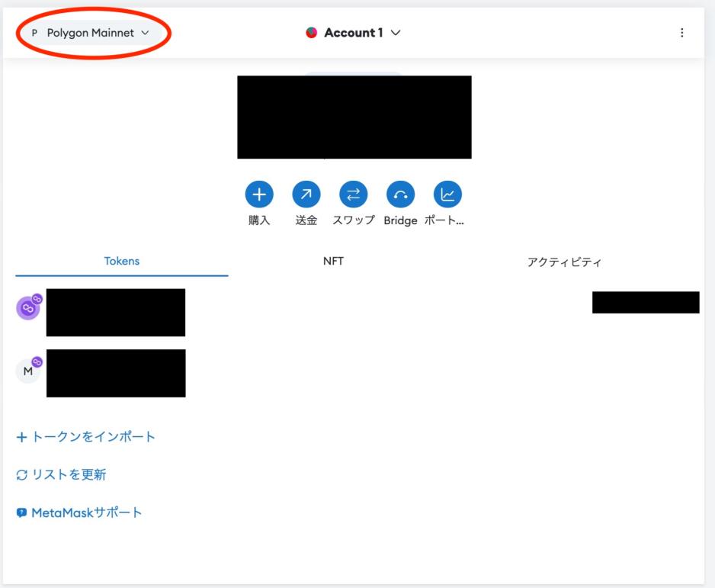
Task: Expand the Account 1 account selector
Action: pyautogui.click(x=354, y=33)
